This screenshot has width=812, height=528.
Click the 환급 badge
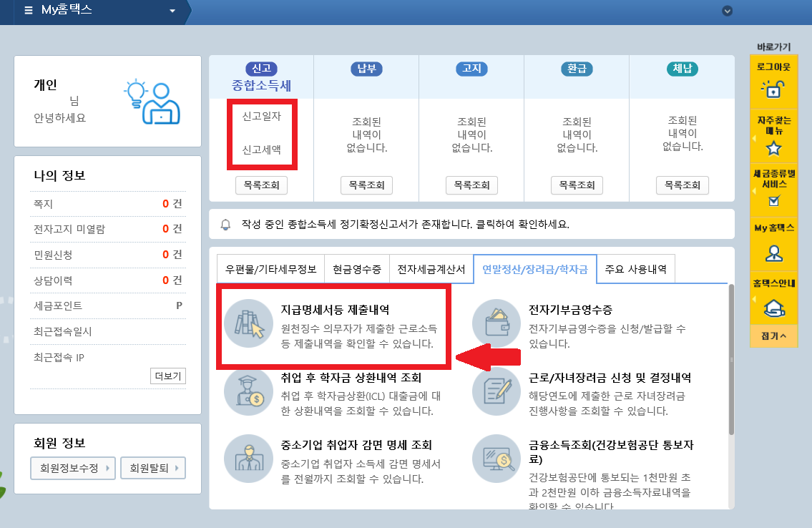(577, 69)
